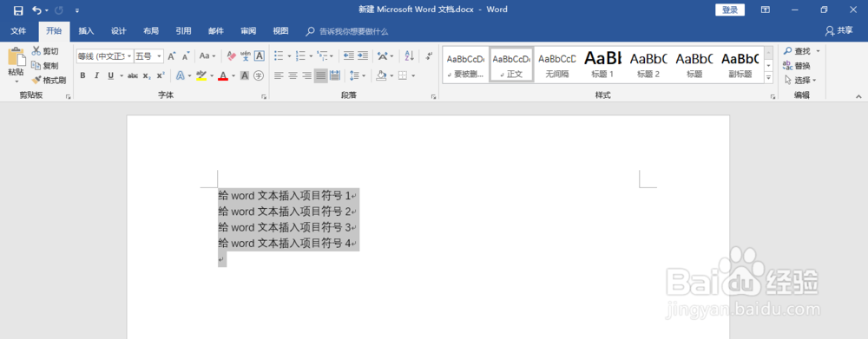Toggle subscript formatting

pos(146,75)
